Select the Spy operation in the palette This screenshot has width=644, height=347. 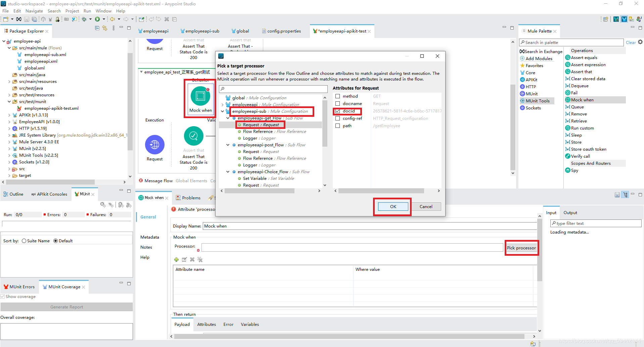click(574, 170)
